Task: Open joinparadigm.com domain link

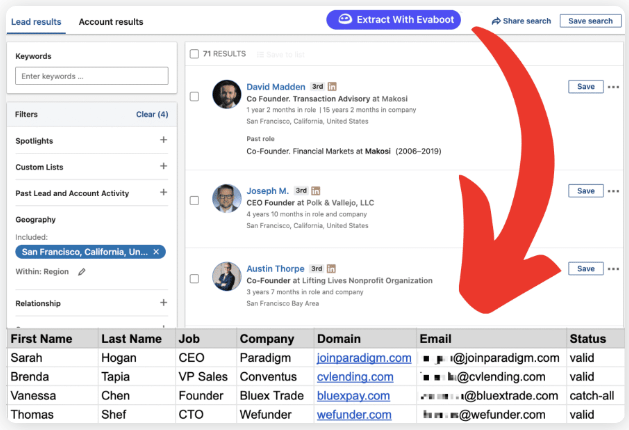Action: [x=364, y=358]
